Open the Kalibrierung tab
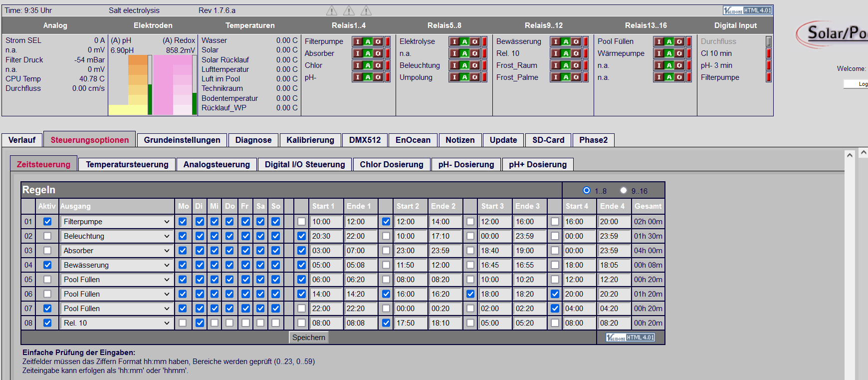868x380 pixels. coord(310,140)
